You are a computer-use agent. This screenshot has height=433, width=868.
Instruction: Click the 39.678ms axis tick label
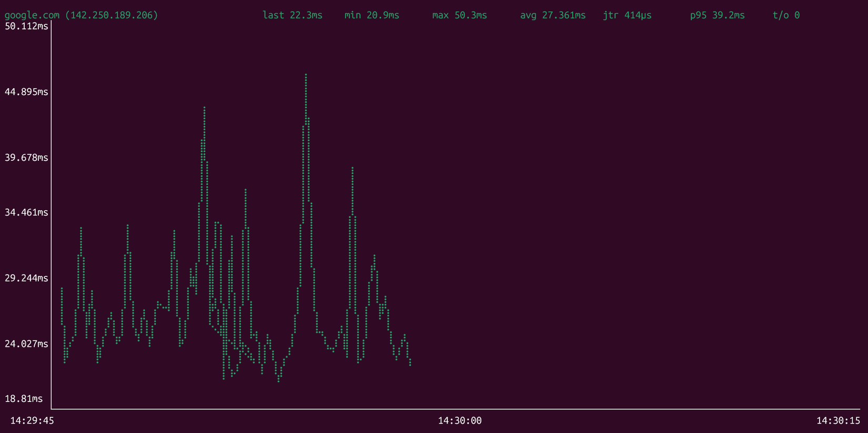tap(26, 158)
